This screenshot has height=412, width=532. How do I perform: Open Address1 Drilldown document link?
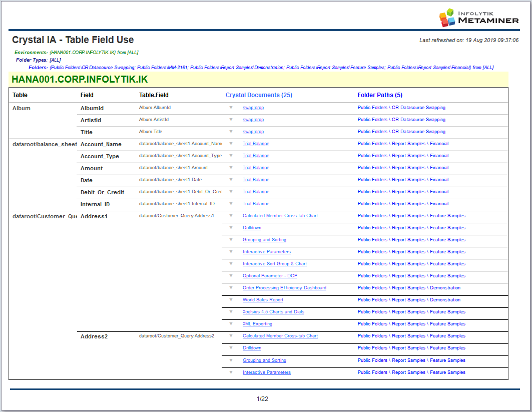(x=252, y=228)
